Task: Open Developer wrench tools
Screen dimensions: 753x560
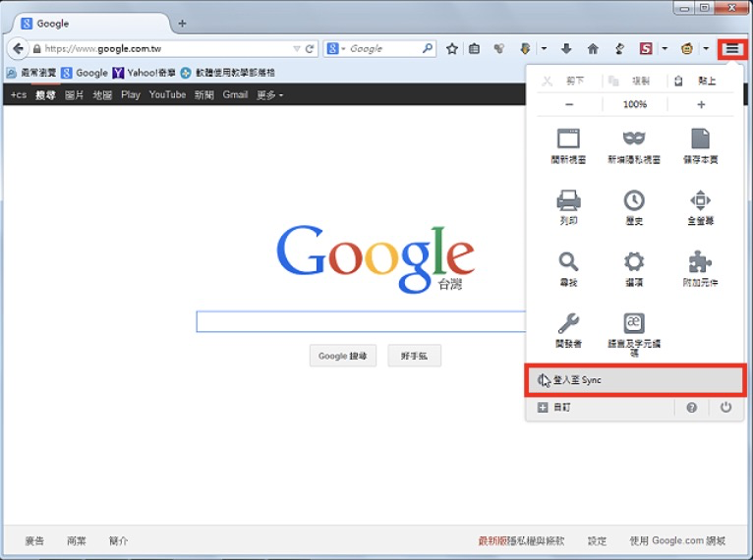Action: tap(568, 331)
